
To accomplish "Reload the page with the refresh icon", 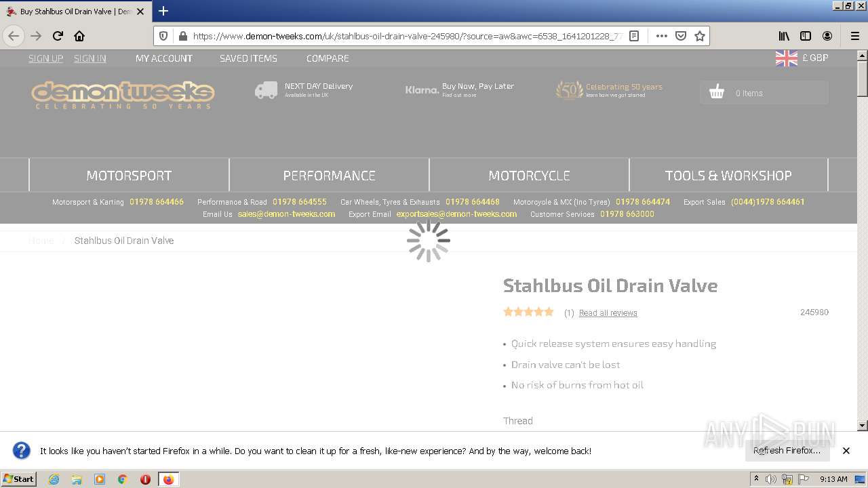I will point(58,36).
